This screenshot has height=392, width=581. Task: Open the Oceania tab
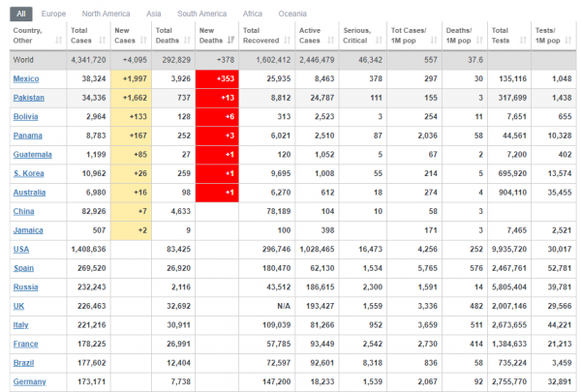pyautogui.click(x=292, y=14)
